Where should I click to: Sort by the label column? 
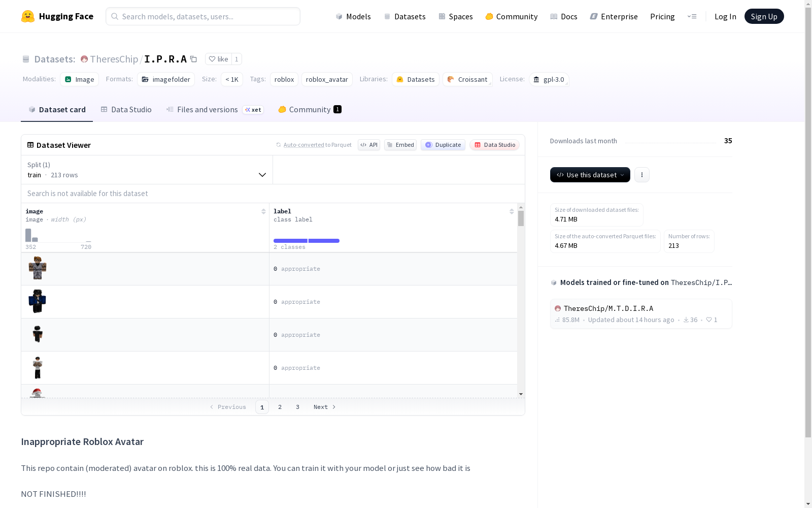coord(512,211)
